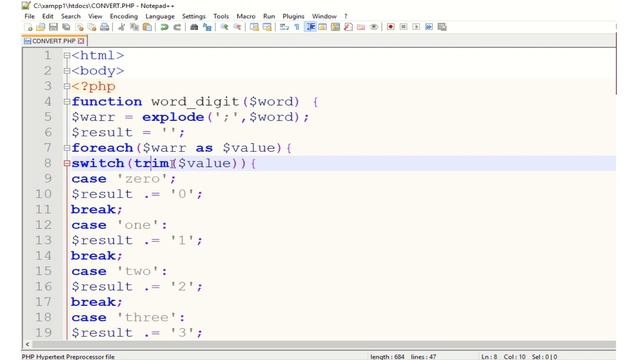Click the Cut scissors icon

[121, 27]
